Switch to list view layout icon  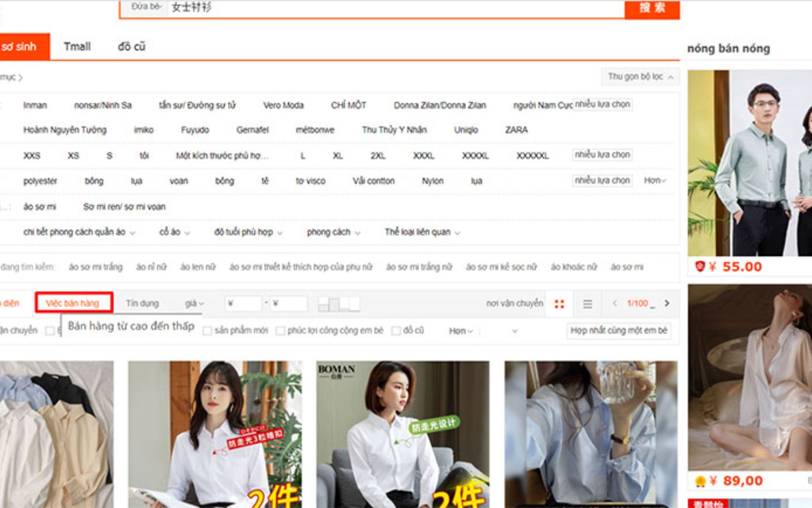(587, 304)
